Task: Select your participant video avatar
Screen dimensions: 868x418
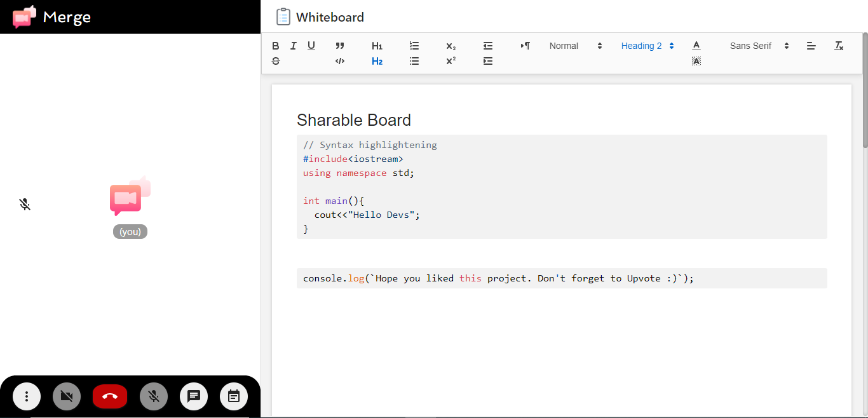Action: point(130,196)
